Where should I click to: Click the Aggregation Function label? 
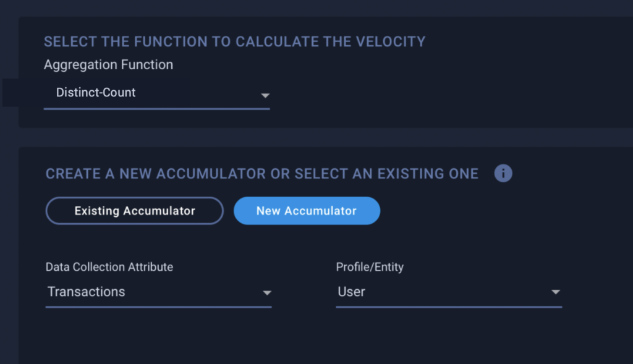(x=108, y=64)
